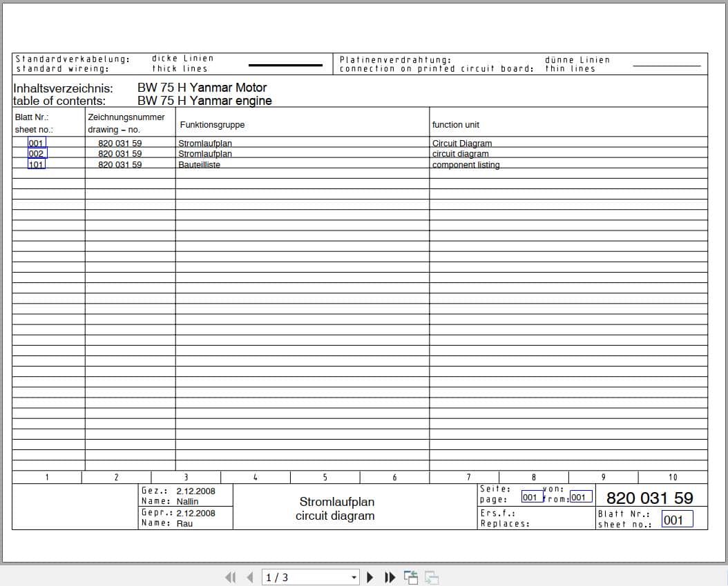728x586 pixels.
Task: Click the from 001 link beside von
Action: [x=581, y=497]
